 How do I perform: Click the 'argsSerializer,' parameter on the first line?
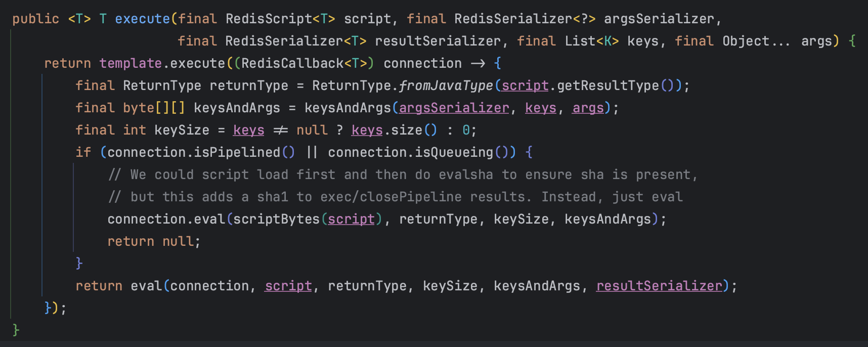tap(663, 19)
